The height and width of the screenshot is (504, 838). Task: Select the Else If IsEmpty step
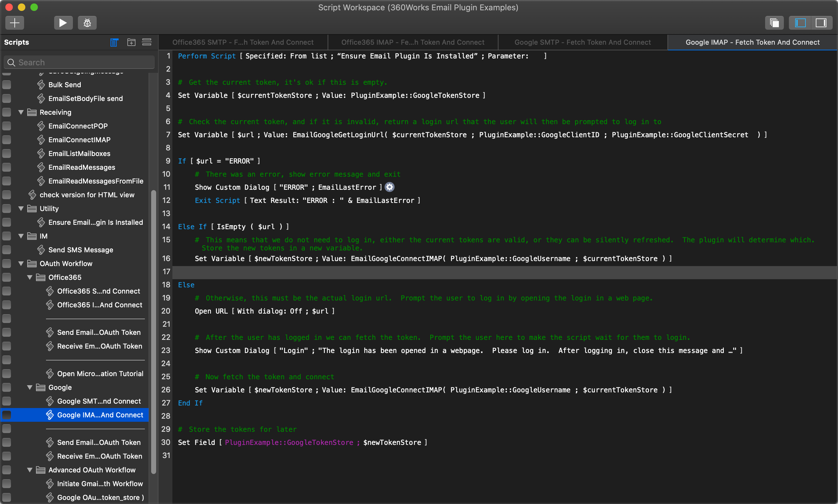(233, 227)
